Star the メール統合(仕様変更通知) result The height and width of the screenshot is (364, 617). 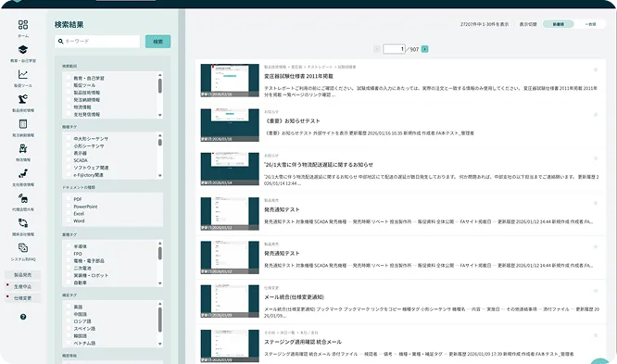click(x=596, y=291)
